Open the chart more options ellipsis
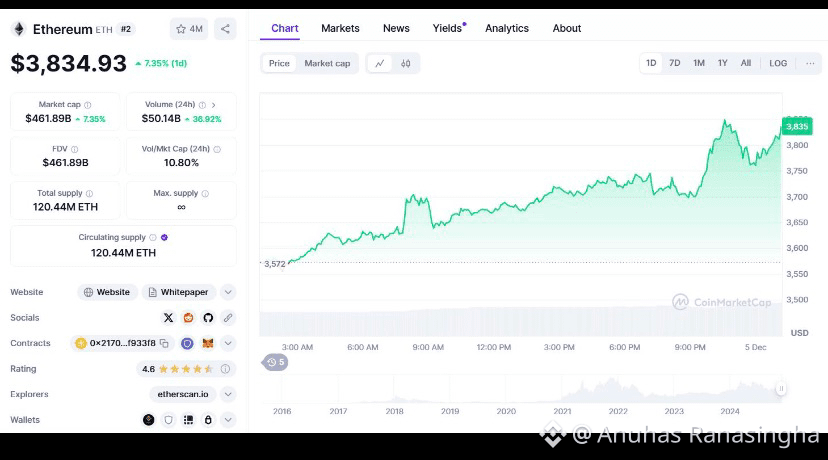The image size is (828, 460). [810, 63]
